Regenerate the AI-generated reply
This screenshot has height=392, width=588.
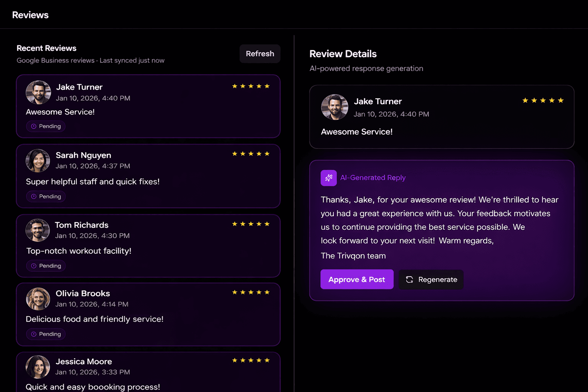tap(431, 279)
